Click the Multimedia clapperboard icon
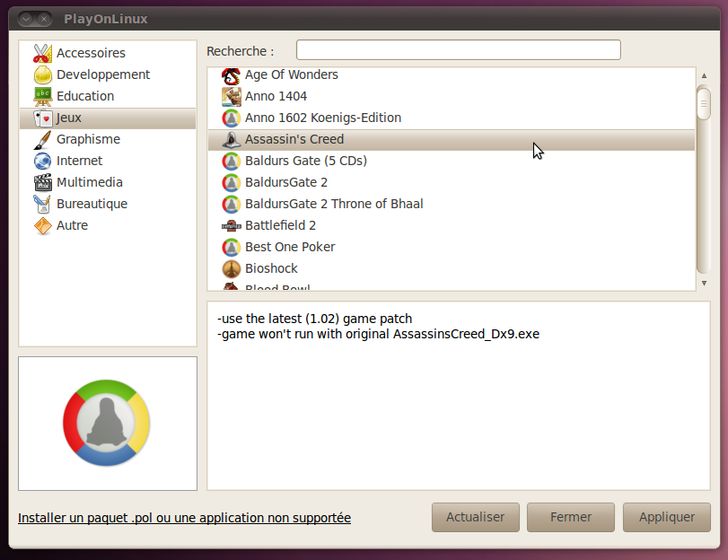 (43, 182)
